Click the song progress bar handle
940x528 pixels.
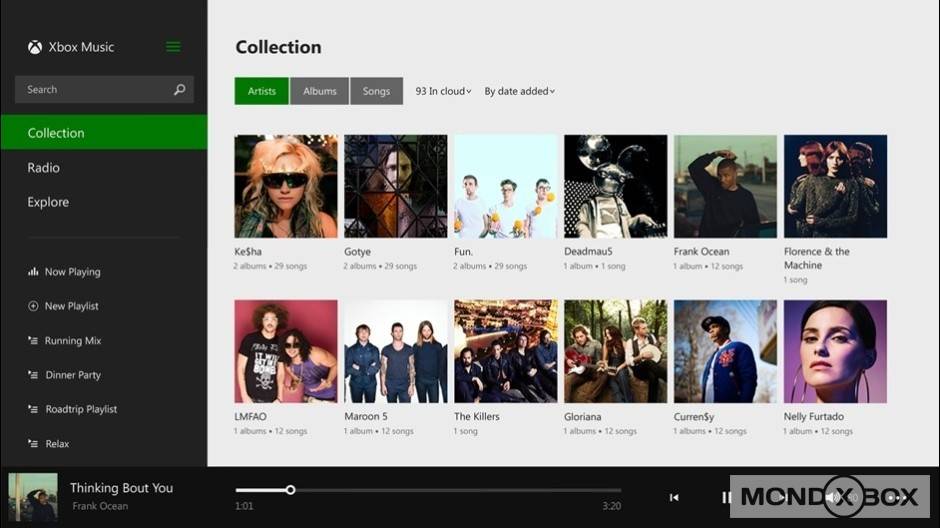(290, 490)
